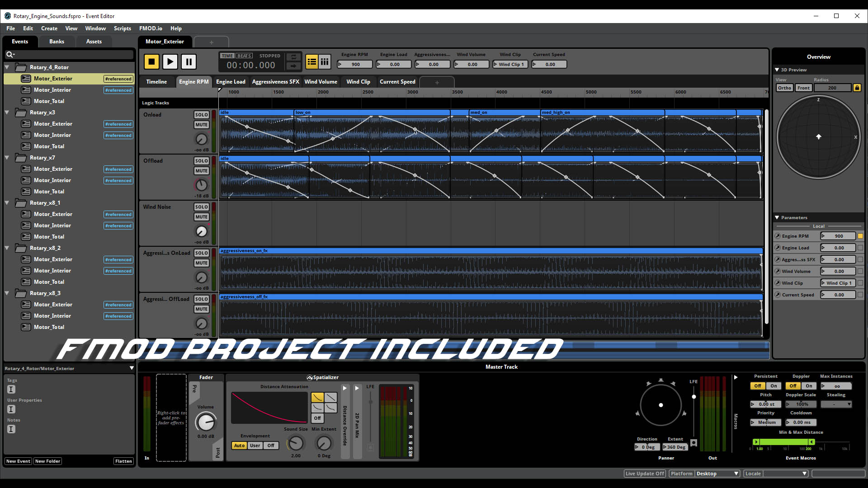Collapse the Rotary_4_Rotor folder
This screenshot has height=488, width=868.
click(7, 67)
